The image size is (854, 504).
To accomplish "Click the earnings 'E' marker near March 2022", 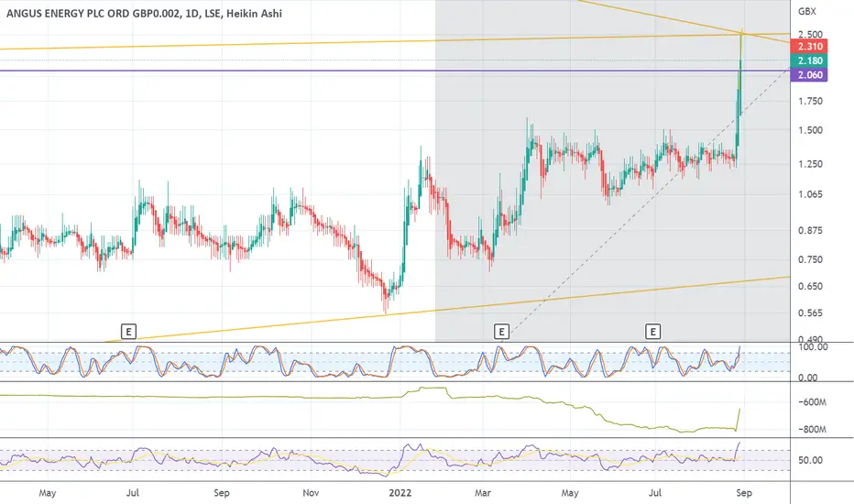I will [501, 332].
